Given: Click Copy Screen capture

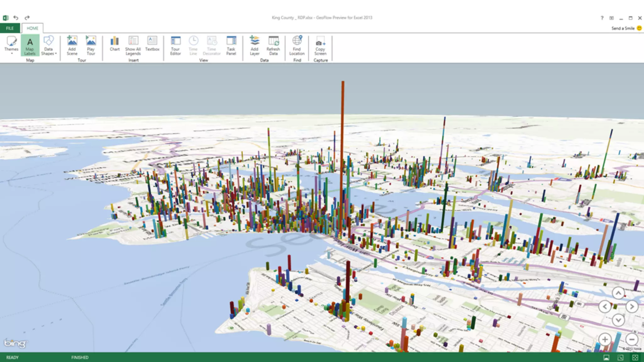Looking at the screenshot, I should pyautogui.click(x=320, y=45).
